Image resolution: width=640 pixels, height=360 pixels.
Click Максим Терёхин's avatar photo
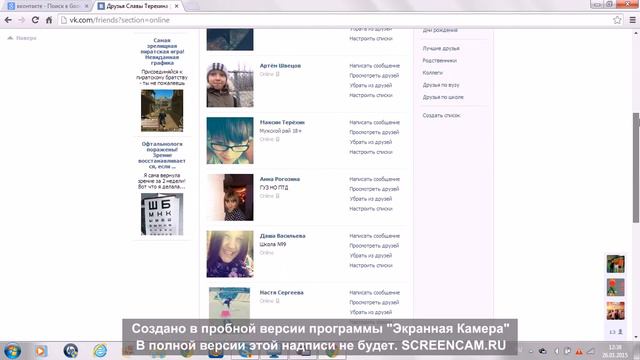(230, 141)
